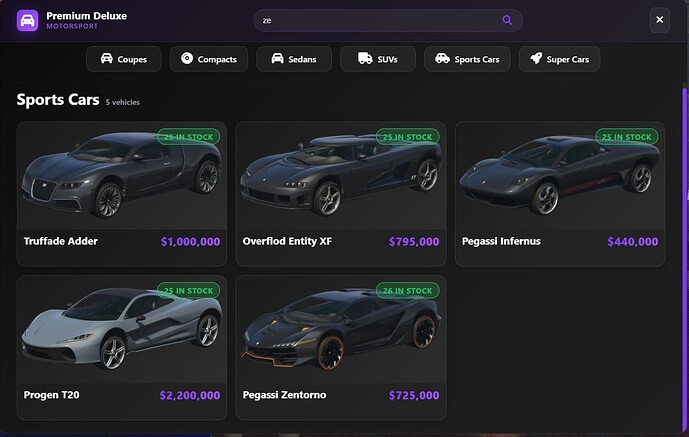This screenshot has width=689, height=437.
Task: Select the Truffade Adder vehicle image
Action: point(122,175)
